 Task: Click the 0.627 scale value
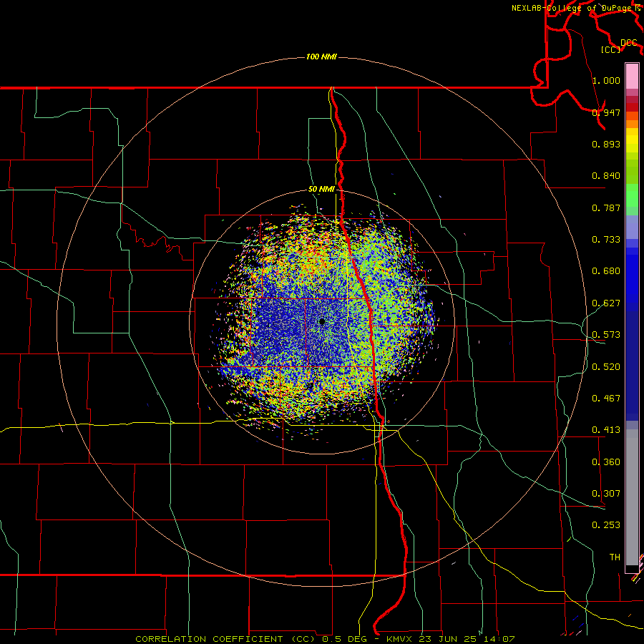(x=606, y=303)
